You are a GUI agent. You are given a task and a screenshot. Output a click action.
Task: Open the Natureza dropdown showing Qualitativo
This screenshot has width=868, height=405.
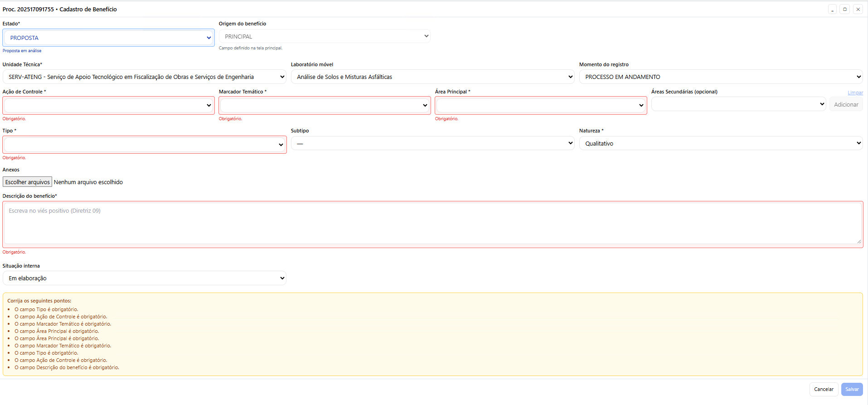721,144
